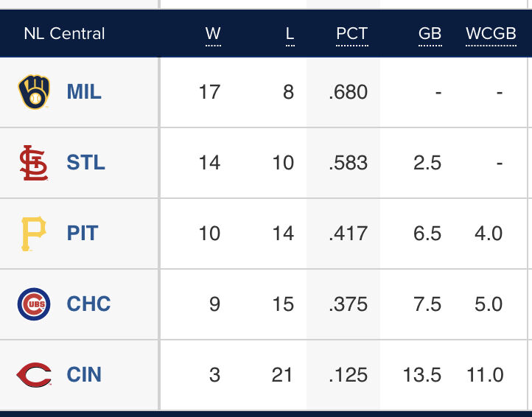The height and width of the screenshot is (417, 532).
Task: Click the St. Louis Cardinals logo icon
Action: [34, 163]
